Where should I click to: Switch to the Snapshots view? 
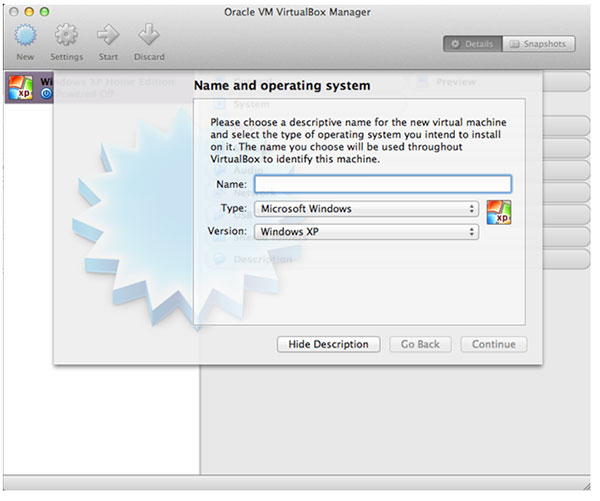[x=539, y=44]
